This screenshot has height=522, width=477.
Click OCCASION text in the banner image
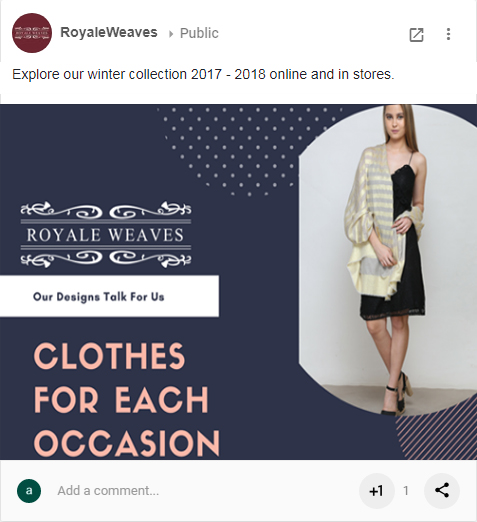pos(127,443)
